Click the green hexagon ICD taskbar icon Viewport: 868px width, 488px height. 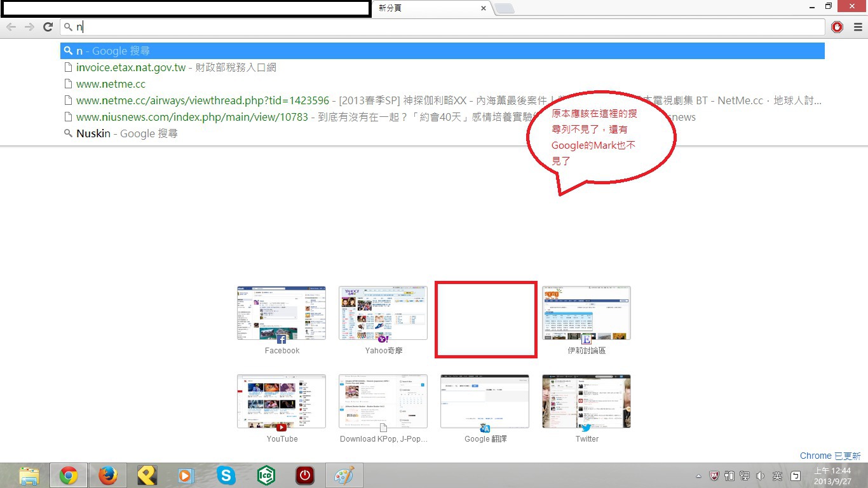266,475
